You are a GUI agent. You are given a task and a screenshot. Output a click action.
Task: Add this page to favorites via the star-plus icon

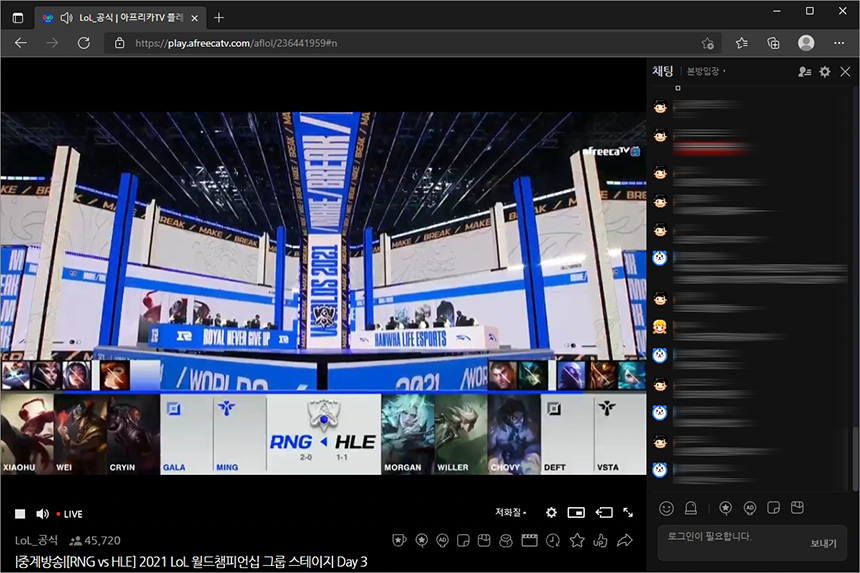tap(708, 43)
